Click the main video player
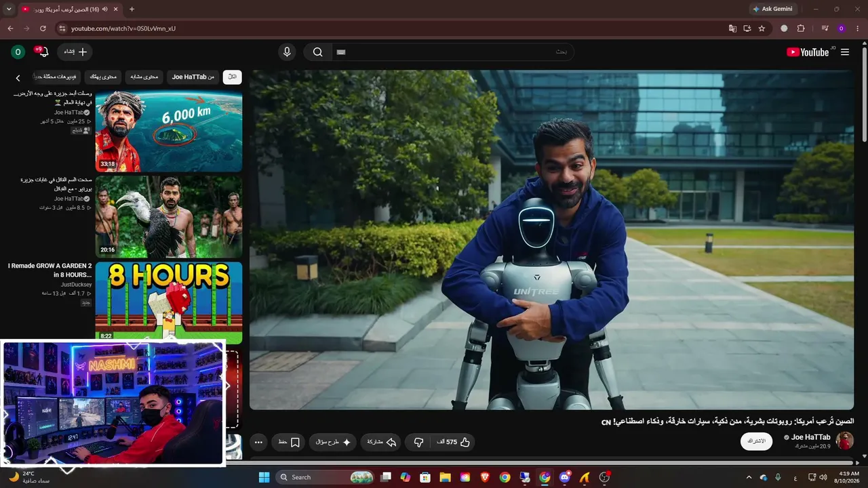Viewport: 868px width, 488px height. coord(551,240)
